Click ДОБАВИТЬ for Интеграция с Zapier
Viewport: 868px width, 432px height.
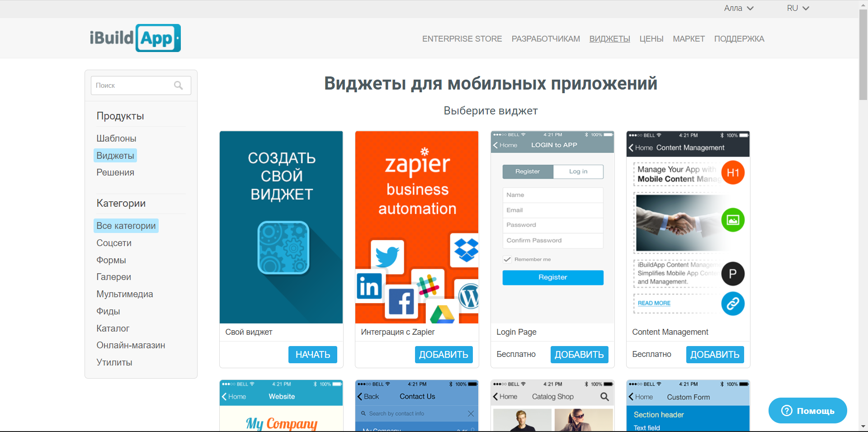point(443,355)
